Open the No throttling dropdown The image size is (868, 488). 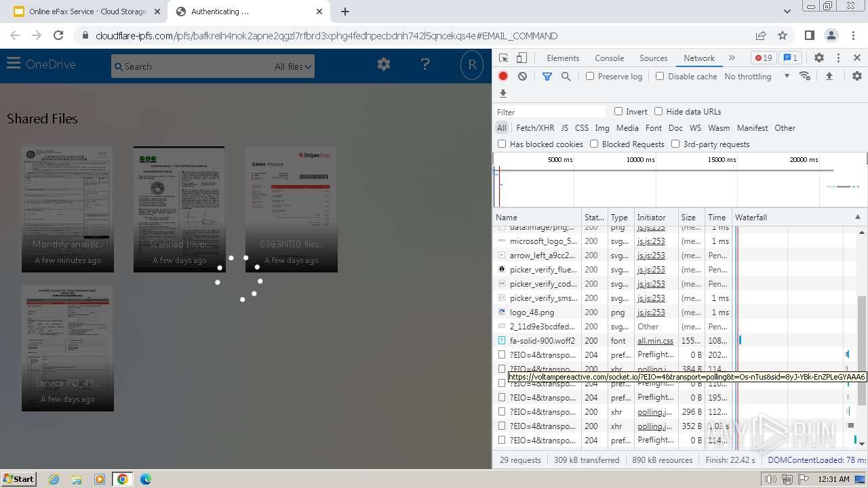tap(757, 77)
